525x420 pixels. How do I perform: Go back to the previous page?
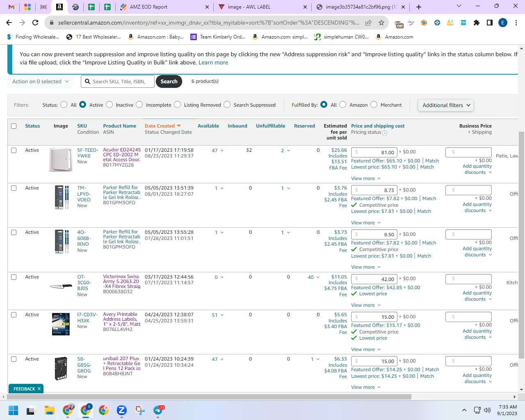9,23
